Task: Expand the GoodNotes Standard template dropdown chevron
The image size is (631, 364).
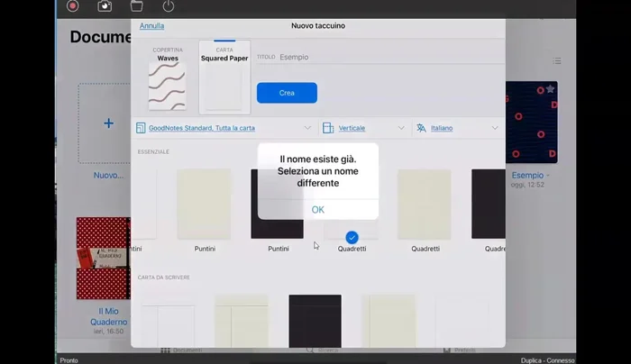Action: click(x=307, y=128)
